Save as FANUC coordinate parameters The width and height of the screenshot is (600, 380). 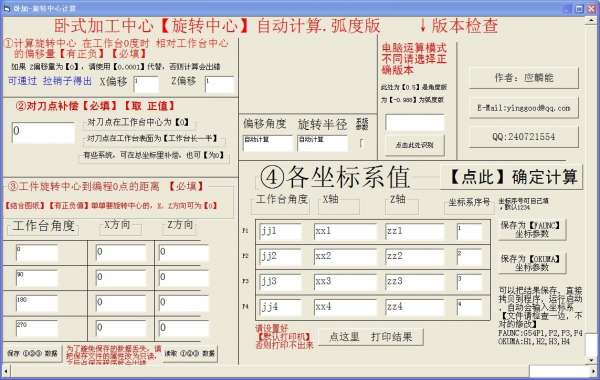point(532,230)
